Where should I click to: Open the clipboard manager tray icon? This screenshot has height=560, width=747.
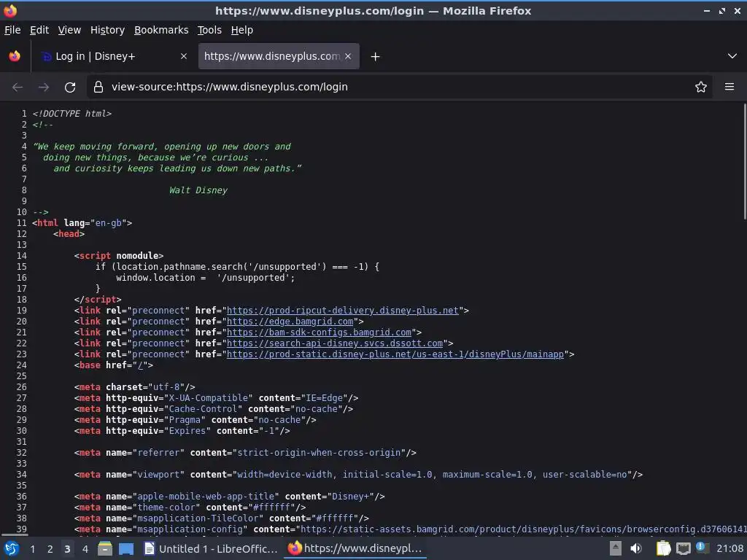663,548
